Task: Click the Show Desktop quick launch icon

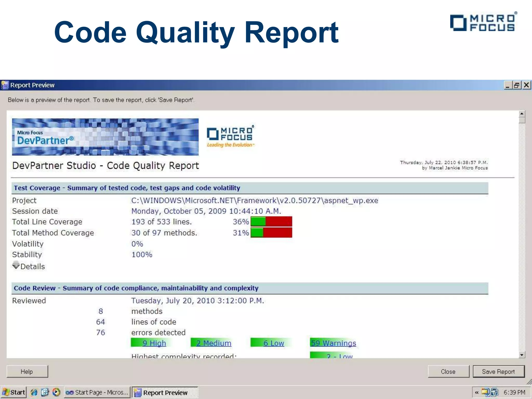Action: 45,392
